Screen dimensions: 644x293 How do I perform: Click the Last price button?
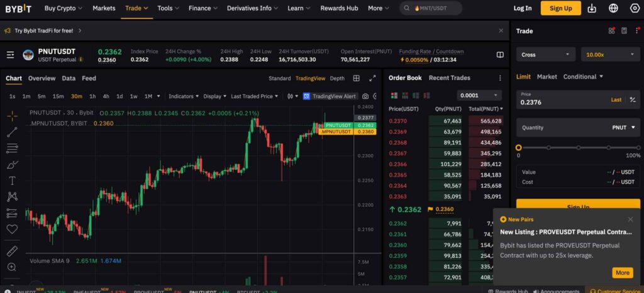click(x=616, y=100)
